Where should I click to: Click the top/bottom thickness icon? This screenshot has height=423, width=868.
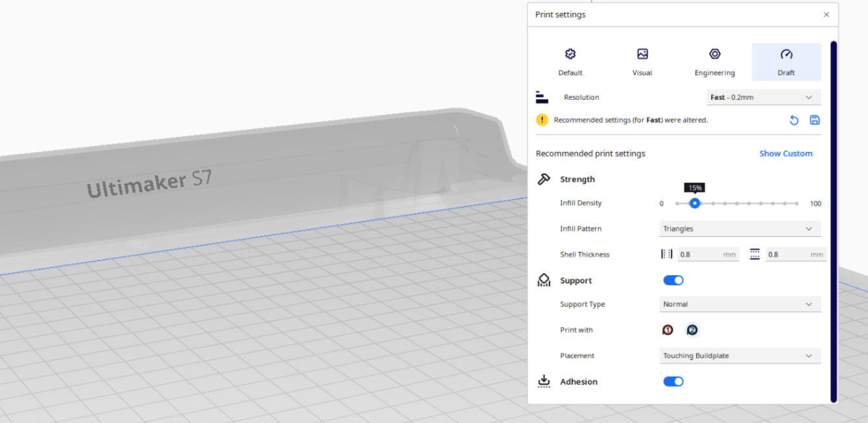point(755,254)
